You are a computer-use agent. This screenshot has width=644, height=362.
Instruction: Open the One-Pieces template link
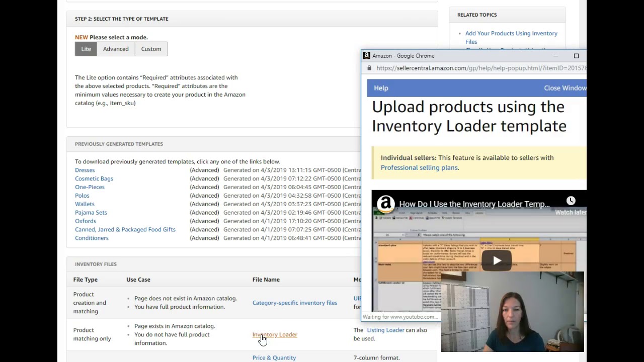tap(90, 187)
